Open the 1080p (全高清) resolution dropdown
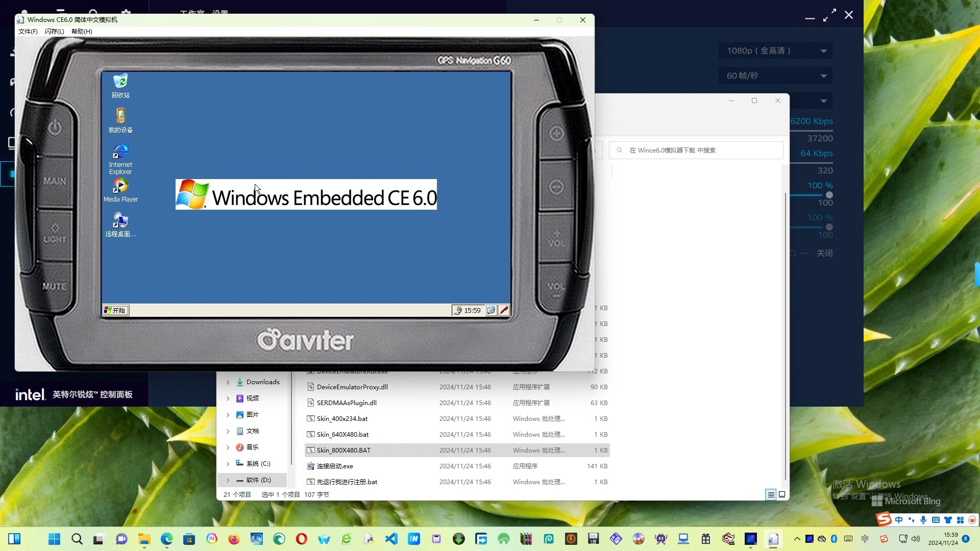Image resolution: width=980 pixels, height=551 pixels. [x=775, y=51]
